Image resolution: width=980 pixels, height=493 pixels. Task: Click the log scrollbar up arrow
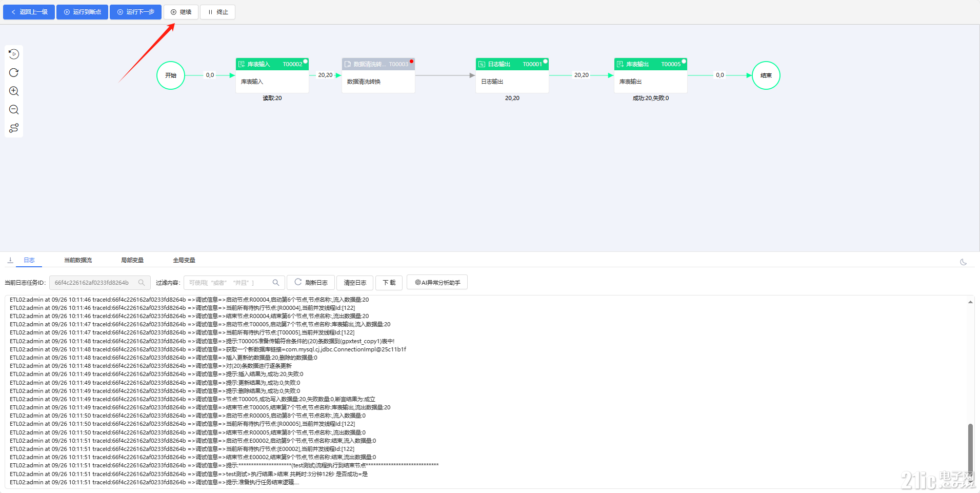(x=970, y=302)
